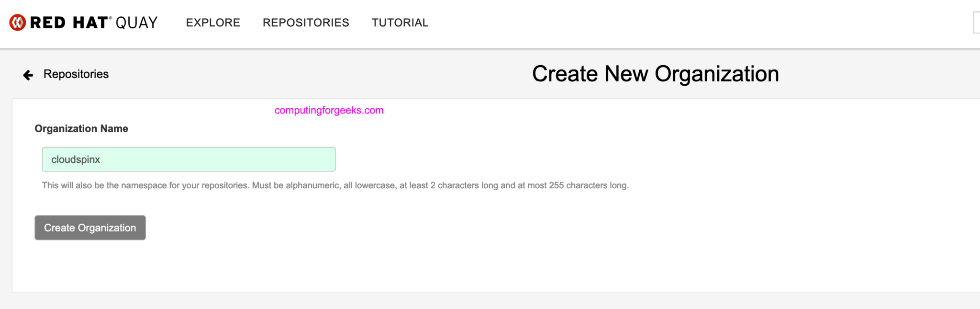
Task: Click the namespace help text under the input
Action: [x=335, y=185]
